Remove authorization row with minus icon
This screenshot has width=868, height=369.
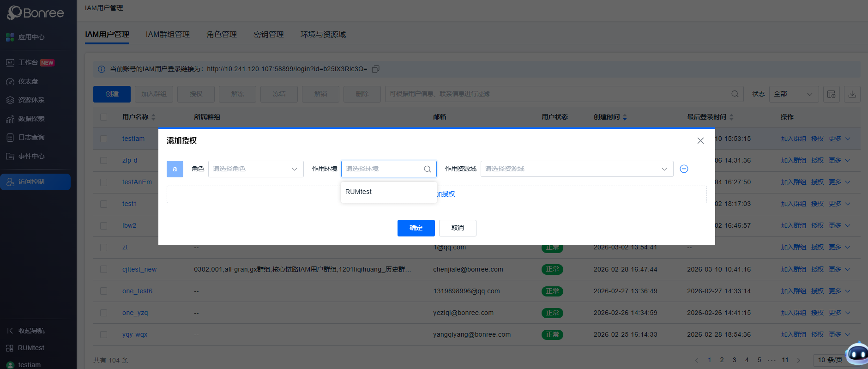click(x=684, y=169)
